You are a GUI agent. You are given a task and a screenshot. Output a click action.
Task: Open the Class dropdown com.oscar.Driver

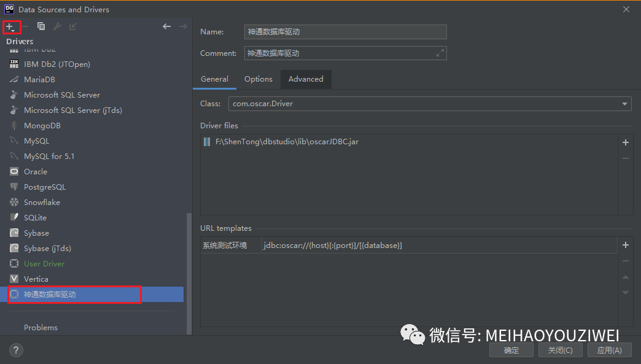coord(430,104)
